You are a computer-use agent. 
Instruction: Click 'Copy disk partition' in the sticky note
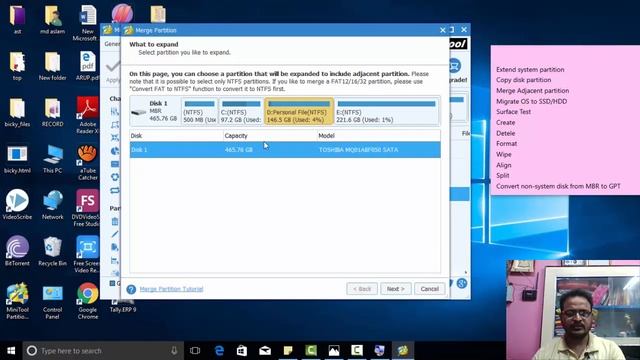(x=524, y=80)
